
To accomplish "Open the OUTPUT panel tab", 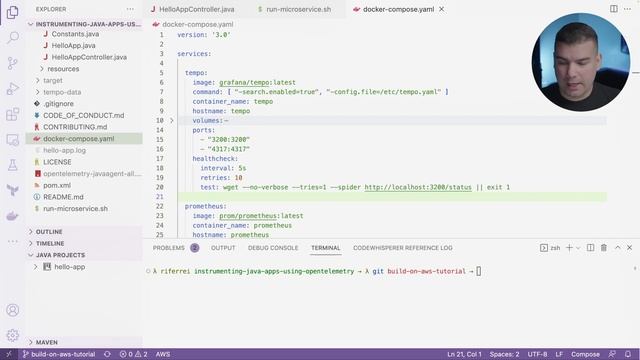I will [x=223, y=248].
